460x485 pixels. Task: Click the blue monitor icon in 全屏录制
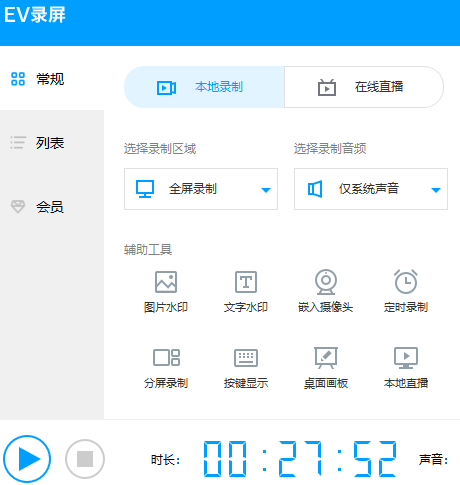coord(145,189)
